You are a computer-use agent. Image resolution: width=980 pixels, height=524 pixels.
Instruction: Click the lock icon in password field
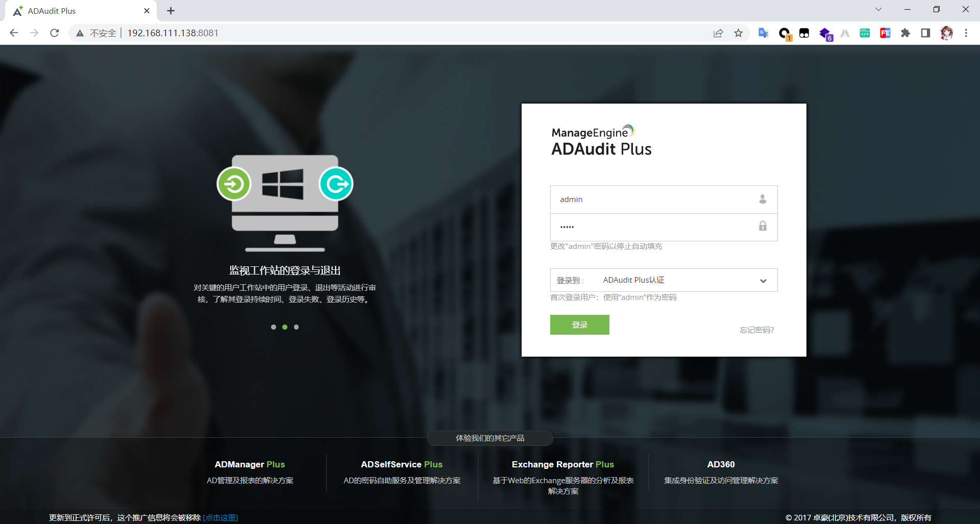[x=763, y=226]
